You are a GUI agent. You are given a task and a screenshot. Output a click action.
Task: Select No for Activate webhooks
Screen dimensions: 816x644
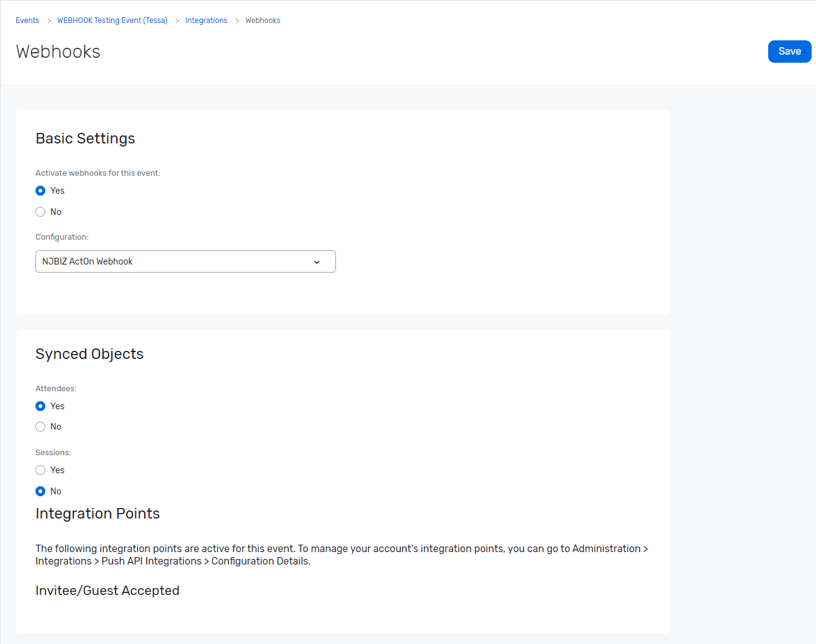[x=40, y=212]
